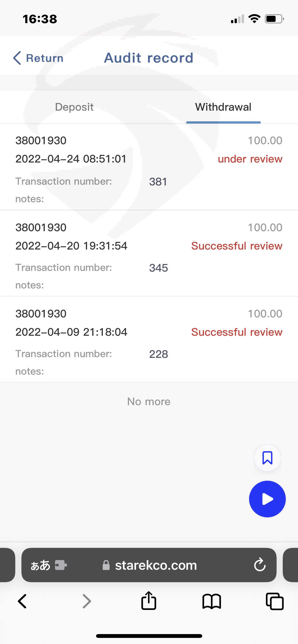Open withdrawal record dated 2022-04-24 08:51:01
Viewport: 298px width, 644px height.
[x=71, y=159]
